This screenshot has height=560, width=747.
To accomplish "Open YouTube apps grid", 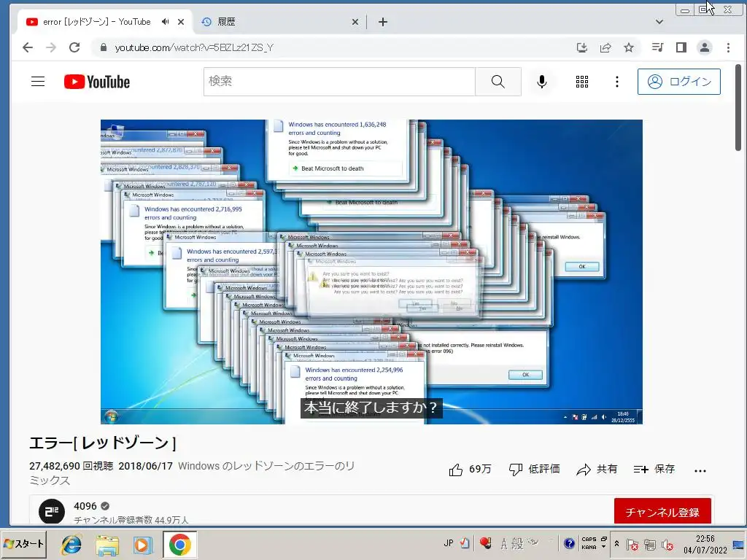I will coord(581,82).
